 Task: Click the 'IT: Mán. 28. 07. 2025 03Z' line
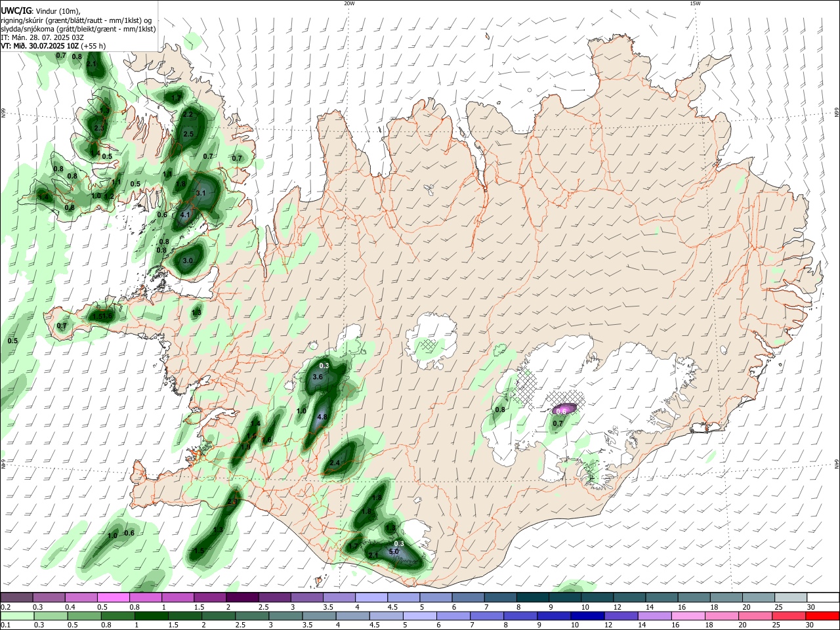click(x=42, y=37)
